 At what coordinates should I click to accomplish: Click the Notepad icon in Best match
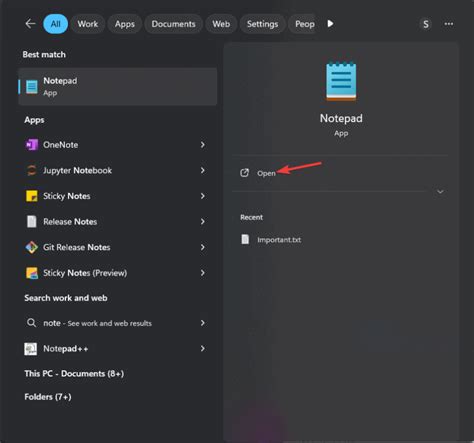point(32,87)
